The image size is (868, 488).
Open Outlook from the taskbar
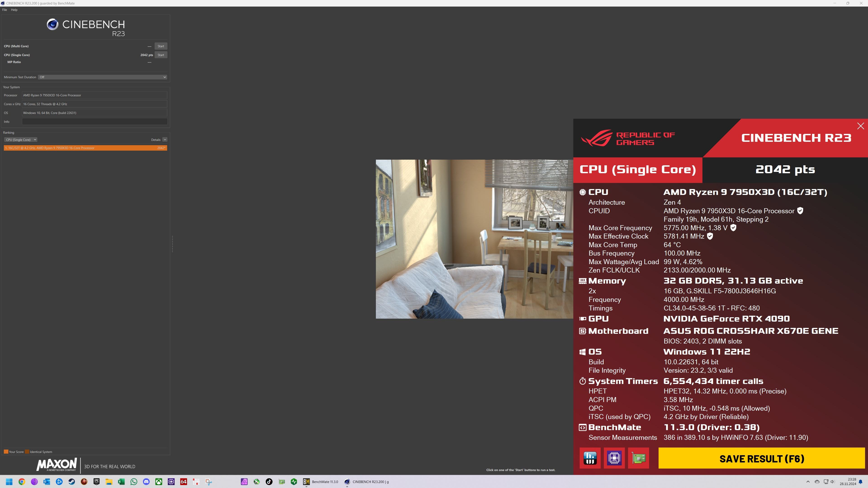pyautogui.click(x=47, y=482)
